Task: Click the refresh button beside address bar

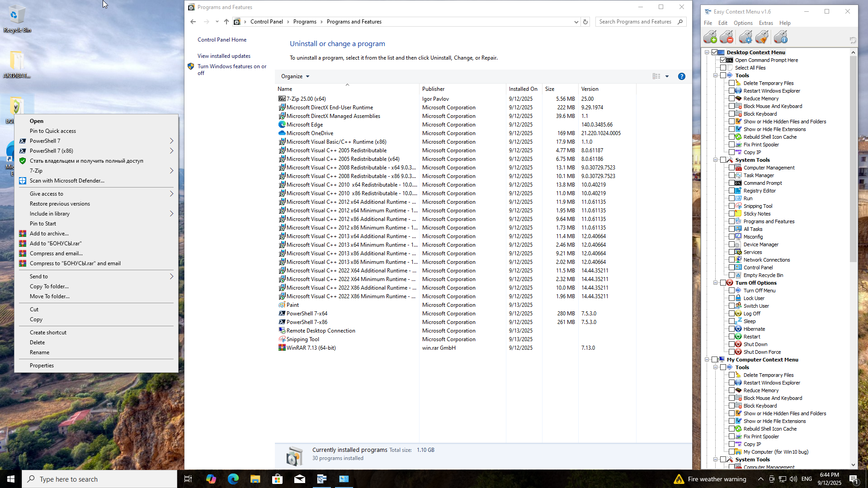Action: pos(585,22)
